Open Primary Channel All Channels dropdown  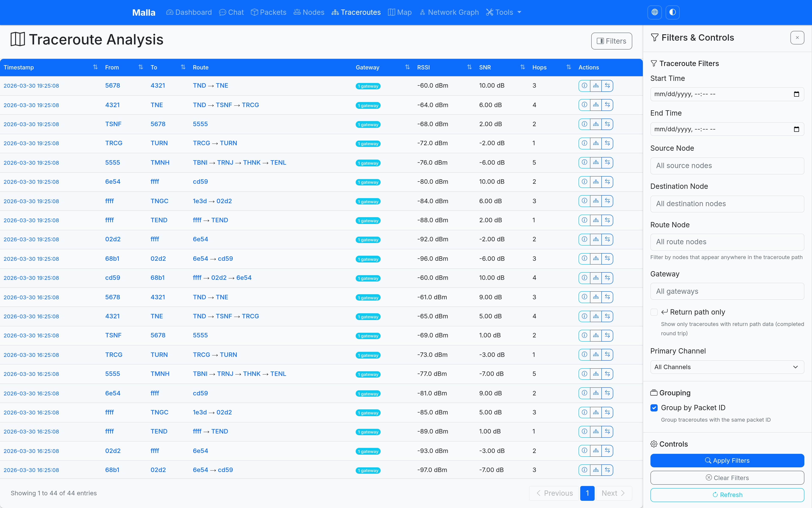pyautogui.click(x=727, y=367)
